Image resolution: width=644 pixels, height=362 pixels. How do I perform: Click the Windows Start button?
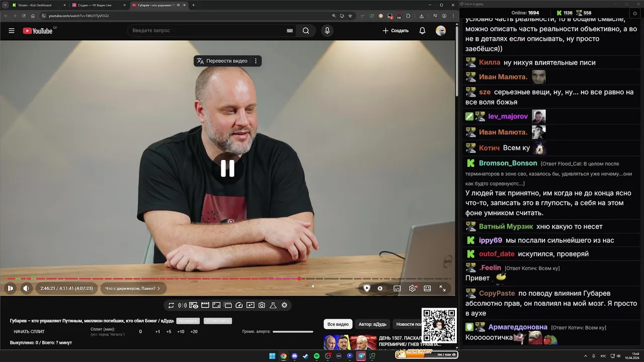coord(272,356)
